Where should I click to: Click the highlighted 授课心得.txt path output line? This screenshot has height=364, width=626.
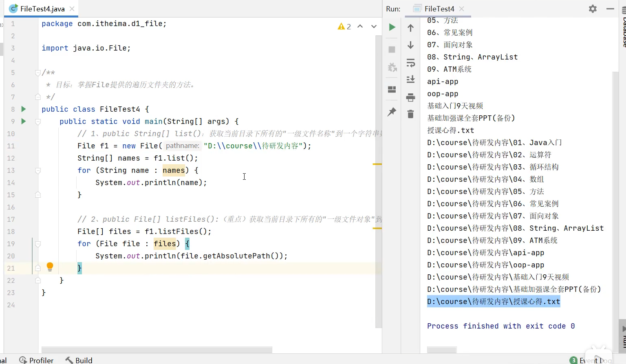[494, 302]
